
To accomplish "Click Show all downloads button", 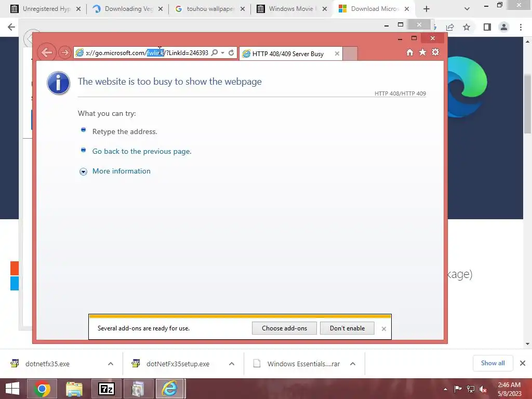I will pyautogui.click(x=493, y=363).
